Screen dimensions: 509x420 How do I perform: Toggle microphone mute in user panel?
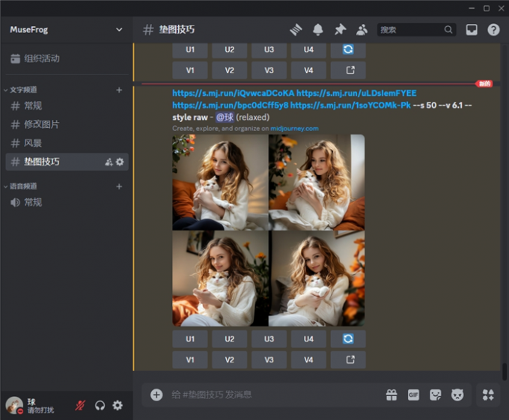coord(80,405)
